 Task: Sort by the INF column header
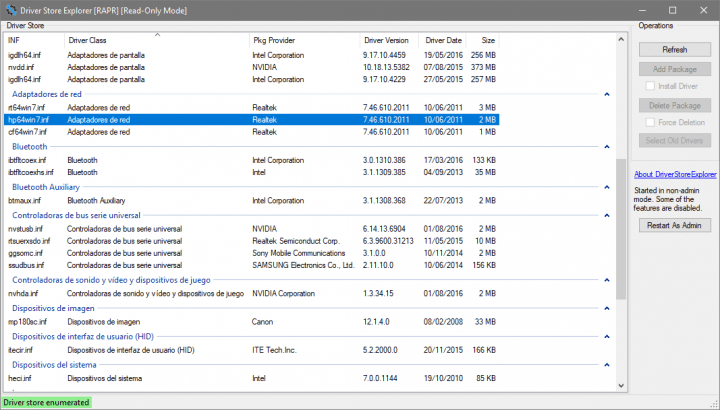[x=34, y=40]
